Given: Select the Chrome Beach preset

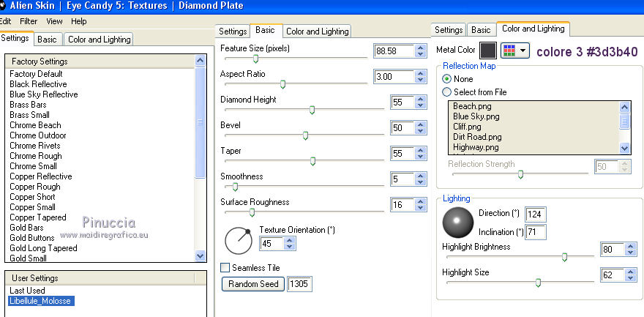Looking at the screenshot, I should click(35, 125).
